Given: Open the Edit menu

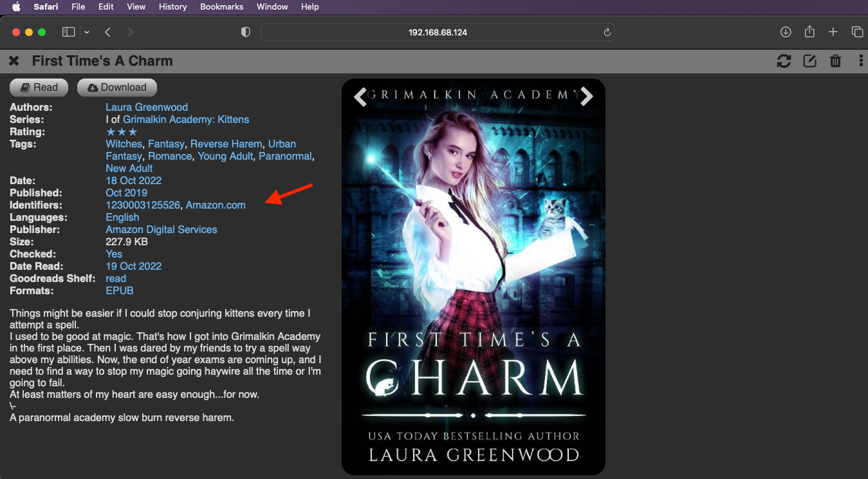Looking at the screenshot, I should [106, 7].
